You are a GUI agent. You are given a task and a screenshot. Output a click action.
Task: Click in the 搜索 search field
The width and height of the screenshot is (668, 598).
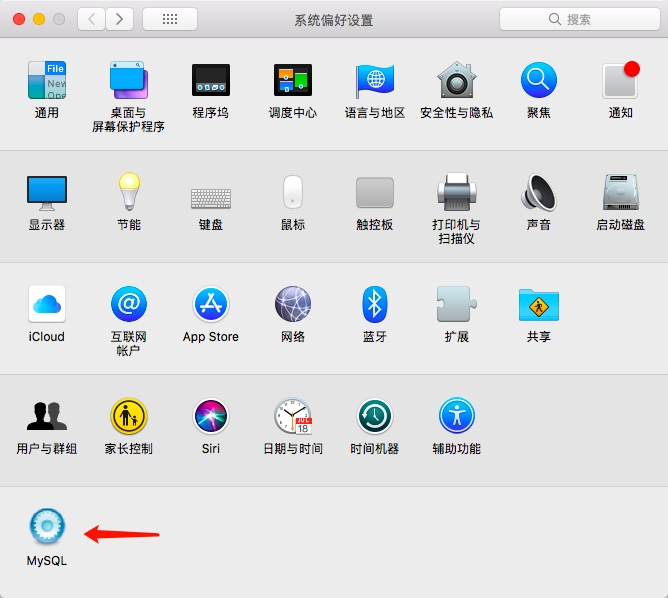click(580, 19)
